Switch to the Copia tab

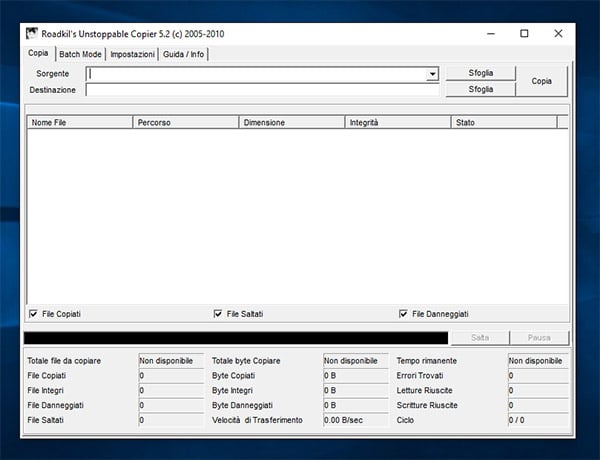click(38, 53)
